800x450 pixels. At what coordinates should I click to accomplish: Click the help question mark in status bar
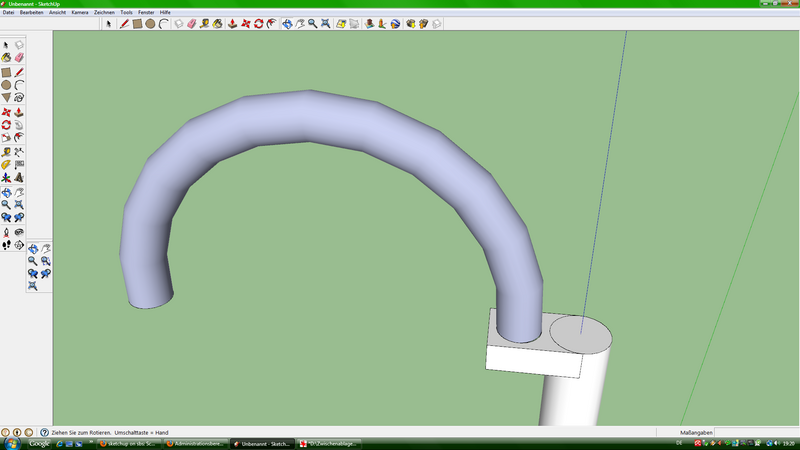[x=44, y=432]
